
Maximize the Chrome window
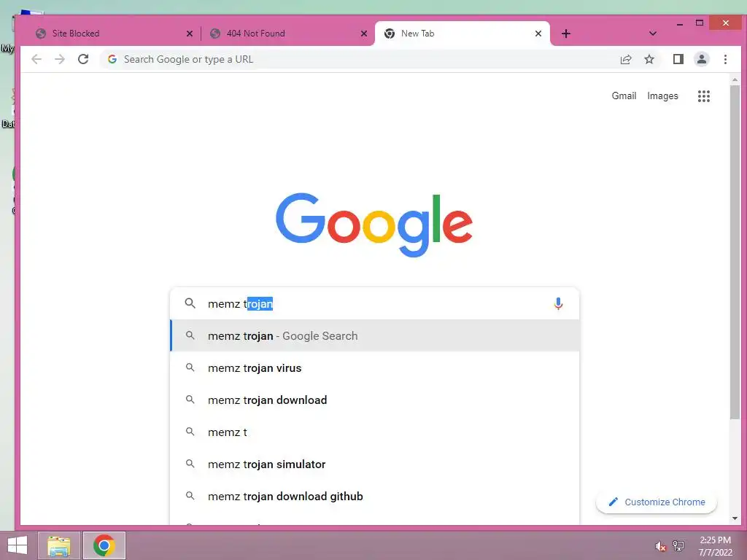(700, 23)
